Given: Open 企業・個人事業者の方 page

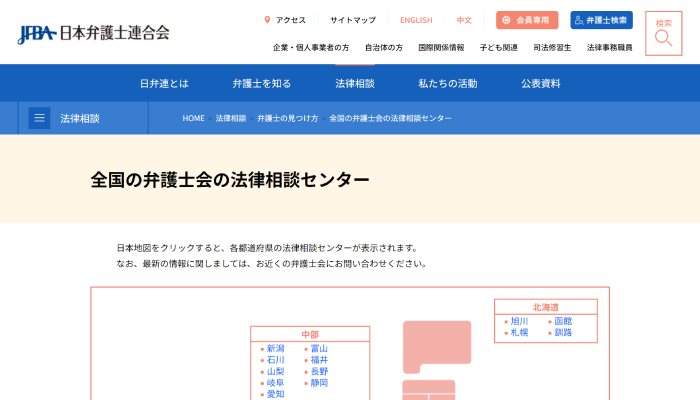Looking at the screenshot, I should point(311,47).
